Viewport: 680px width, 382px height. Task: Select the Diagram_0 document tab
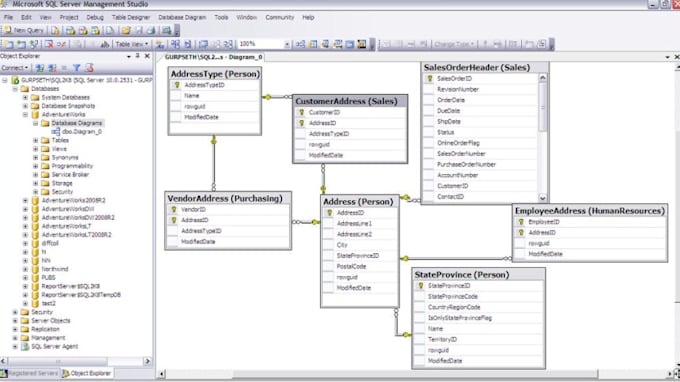[x=213, y=57]
